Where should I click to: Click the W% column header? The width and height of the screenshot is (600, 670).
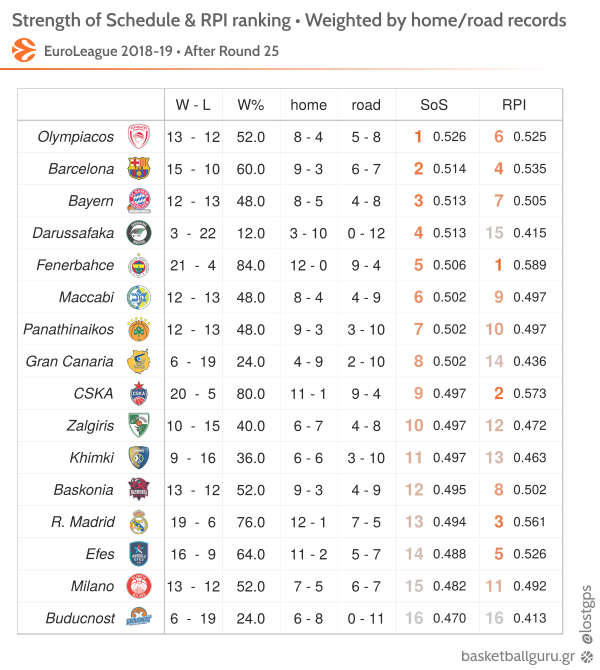250,105
